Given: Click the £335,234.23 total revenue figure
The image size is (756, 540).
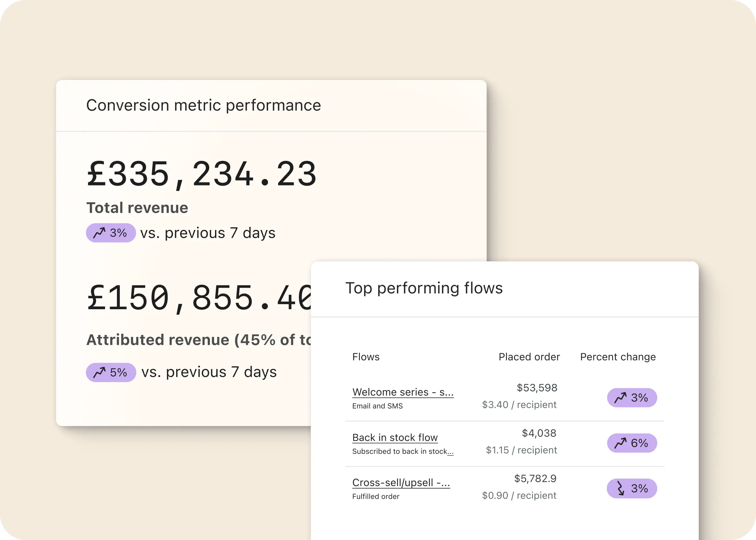Looking at the screenshot, I should (202, 174).
